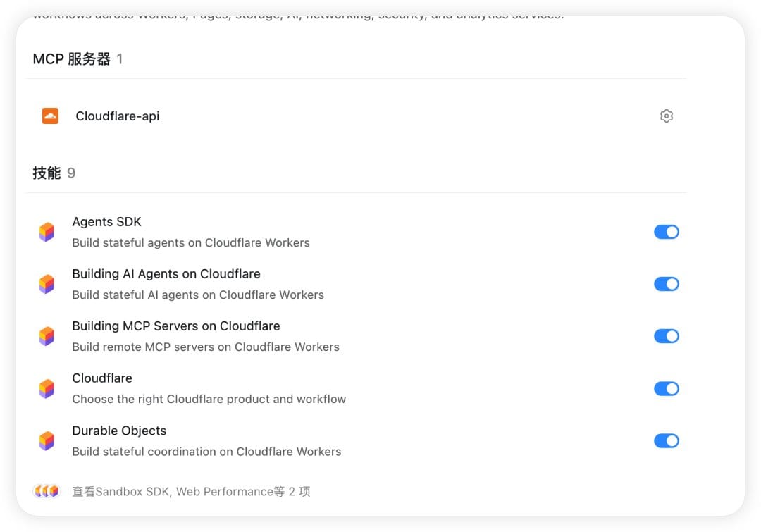Disable the Durable Objects toggle

(x=667, y=440)
